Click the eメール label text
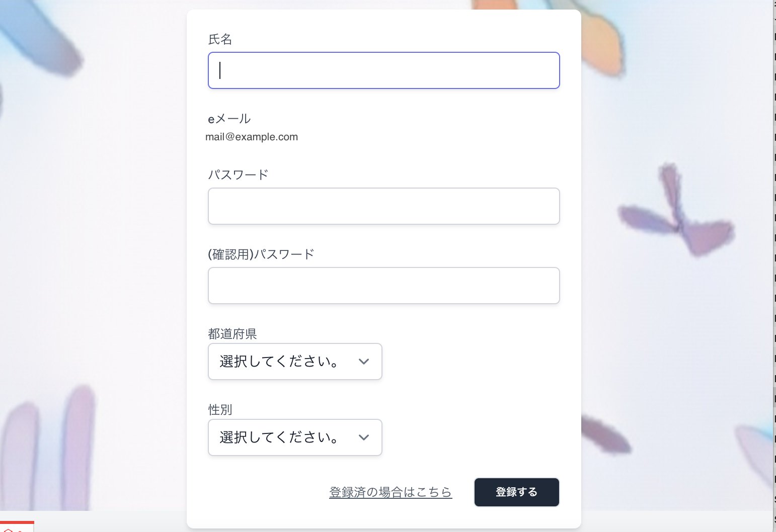The width and height of the screenshot is (776, 532). [x=229, y=119]
